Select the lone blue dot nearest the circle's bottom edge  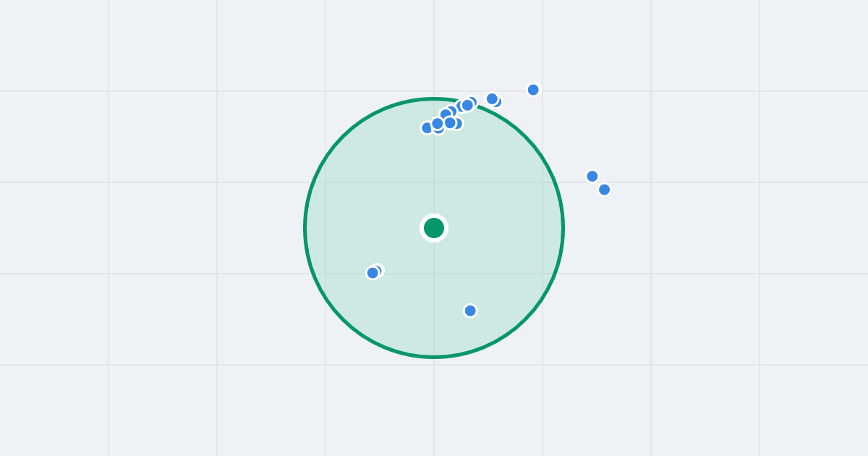pyautogui.click(x=470, y=311)
